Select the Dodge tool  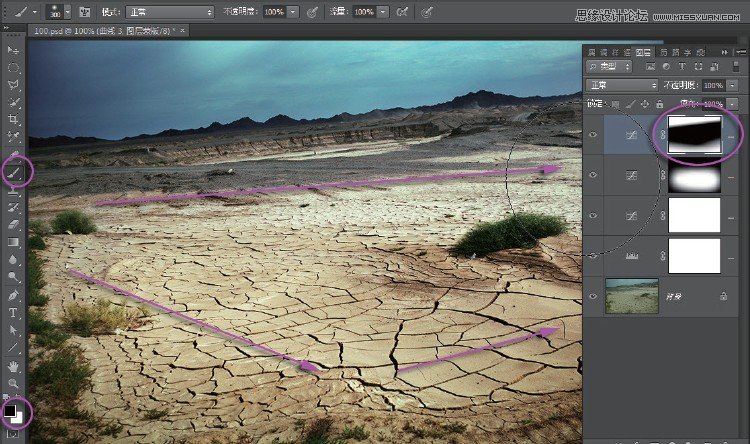(x=13, y=277)
